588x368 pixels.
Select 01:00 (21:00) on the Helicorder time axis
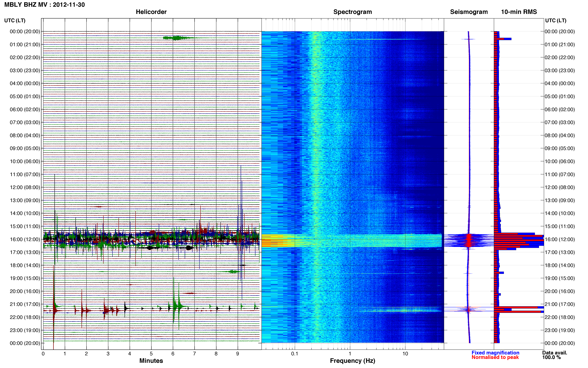(25, 45)
